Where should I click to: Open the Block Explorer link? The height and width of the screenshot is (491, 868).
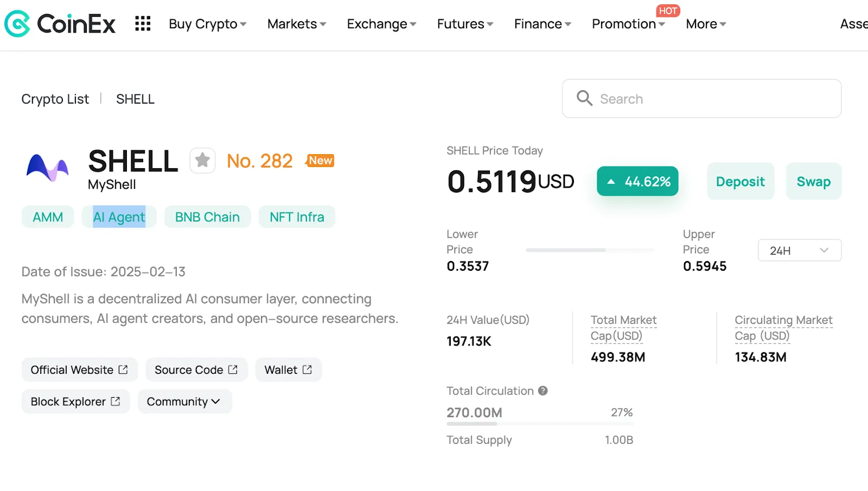[75, 401]
